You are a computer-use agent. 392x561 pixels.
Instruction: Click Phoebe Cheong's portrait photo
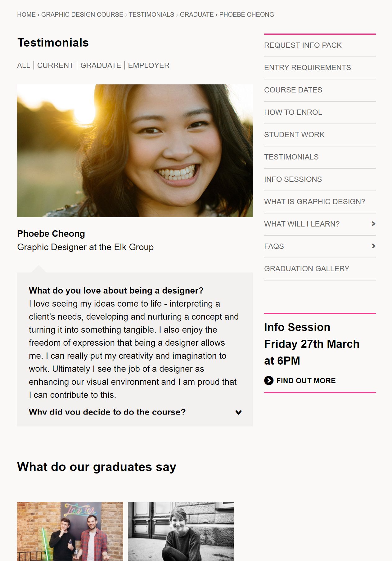pyautogui.click(x=135, y=150)
